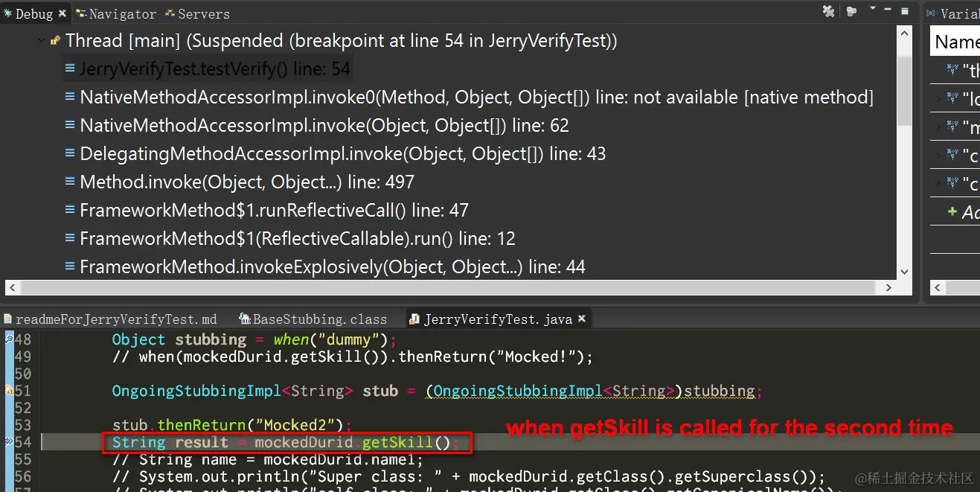Click the Variables horizontal scroll left arrow

click(x=938, y=287)
